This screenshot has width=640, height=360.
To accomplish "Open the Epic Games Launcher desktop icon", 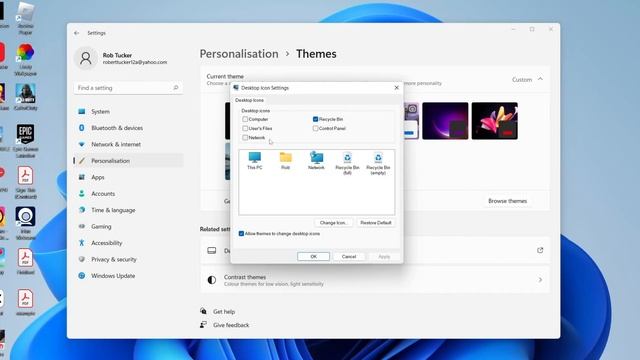I will (25, 140).
